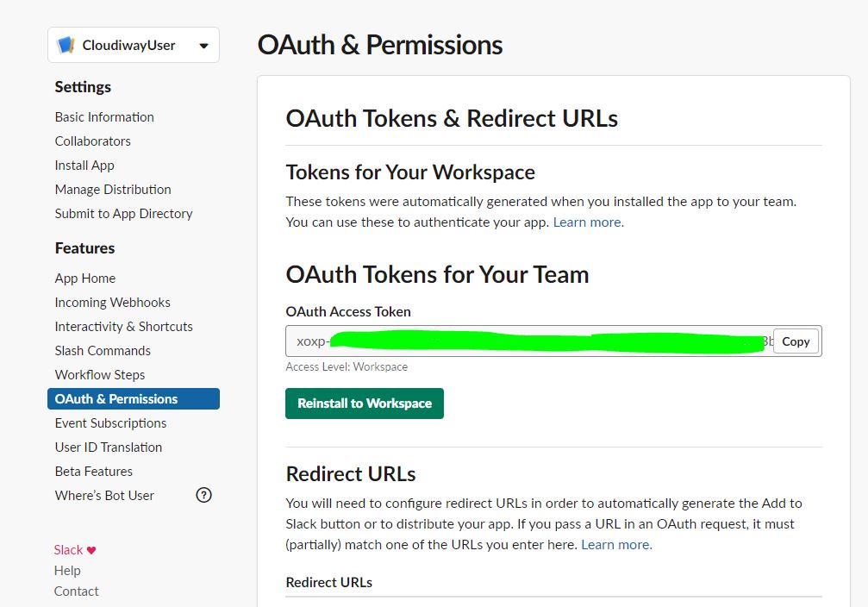The height and width of the screenshot is (607, 868).
Task: Open Interactivity & Shortcuts settings
Action: tap(123, 326)
